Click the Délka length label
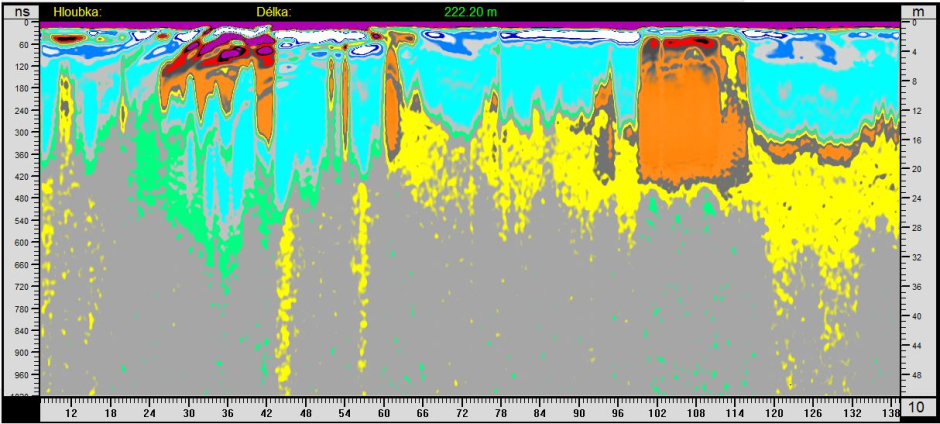The image size is (940, 424). 273,12
